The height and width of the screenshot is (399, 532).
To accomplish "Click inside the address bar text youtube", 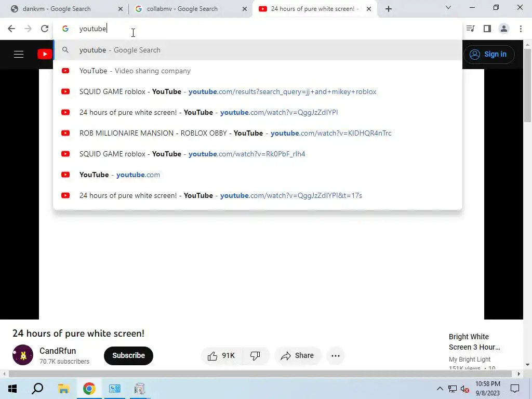I will tap(93, 29).
